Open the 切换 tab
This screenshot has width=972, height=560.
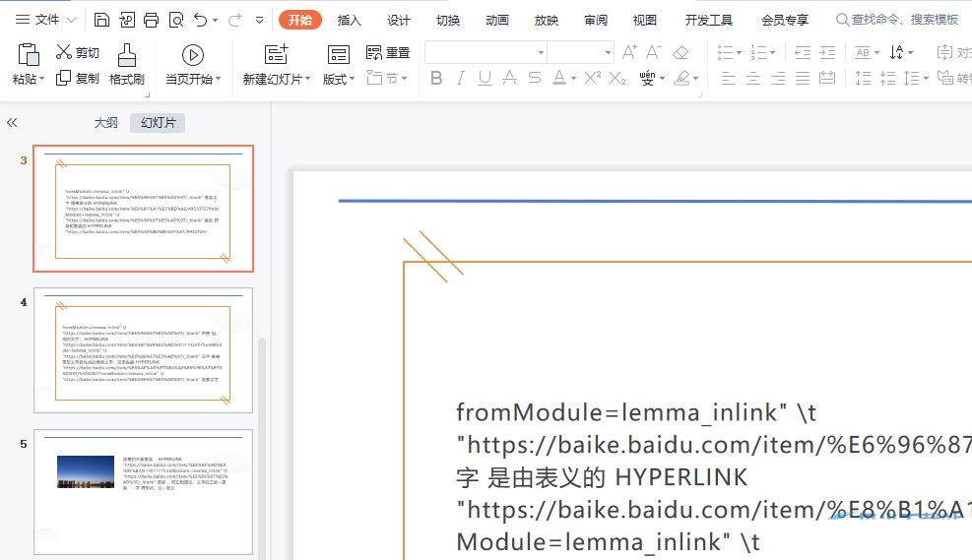pyautogui.click(x=447, y=20)
